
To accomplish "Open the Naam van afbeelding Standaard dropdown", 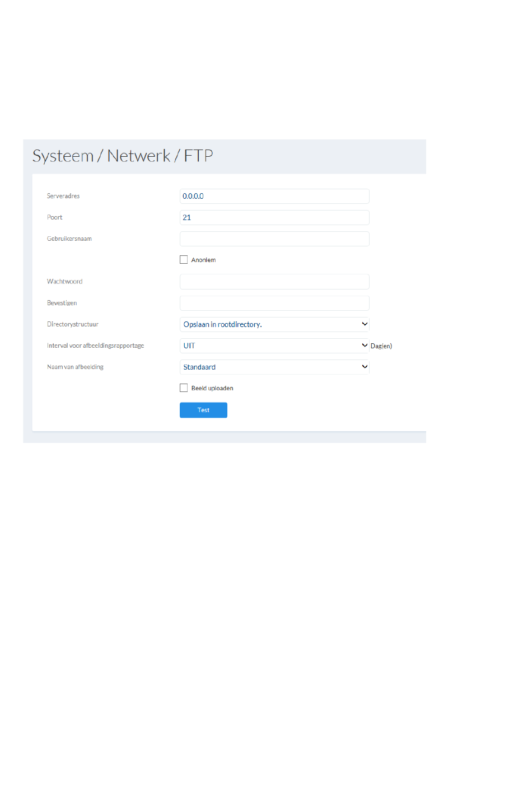I will tap(274, 367).
